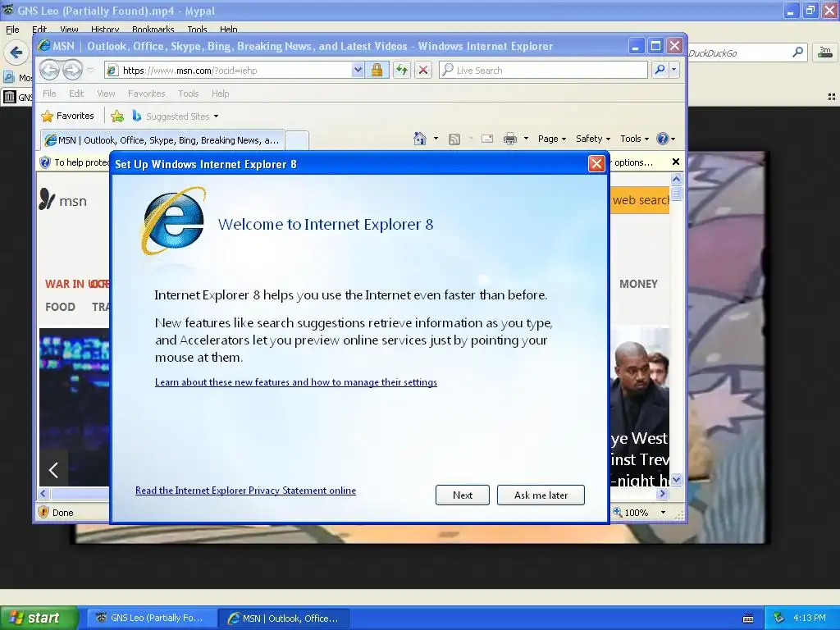
Task: Click the Internet Explorer forward arrow button
Action: click(x=72, y=70)
